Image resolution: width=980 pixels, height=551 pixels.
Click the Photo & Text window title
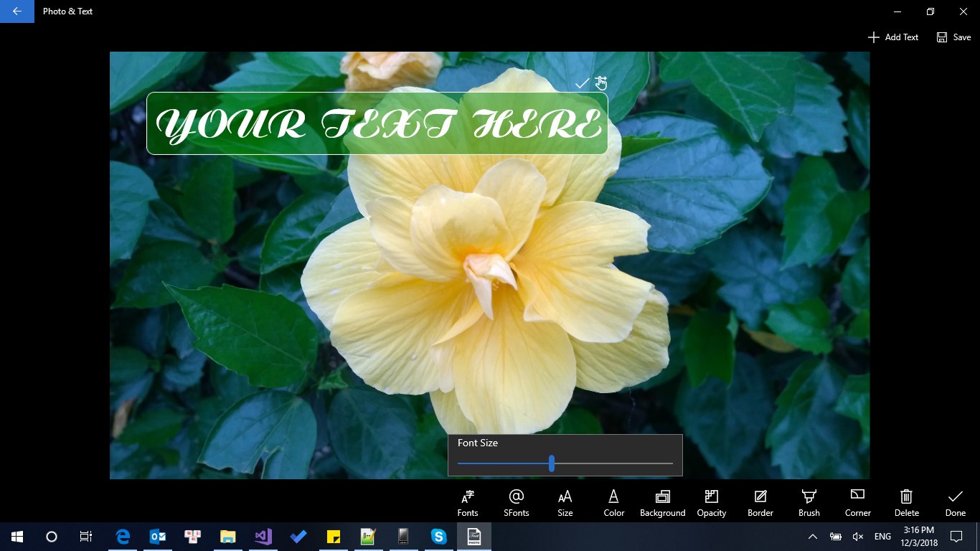point(67,11)
